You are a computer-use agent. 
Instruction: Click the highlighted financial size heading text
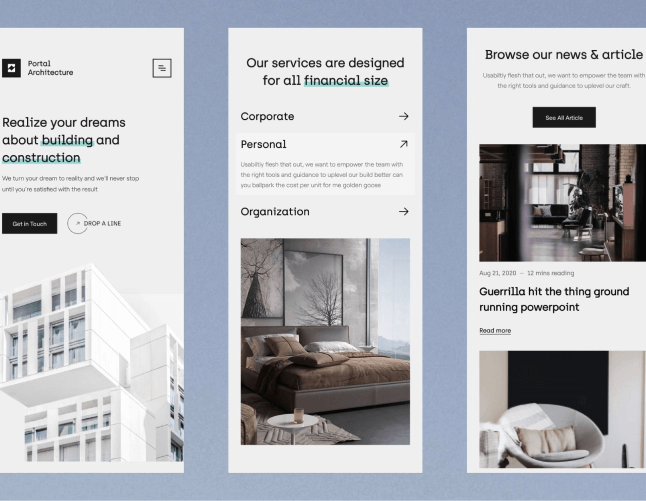pos(346,80)
